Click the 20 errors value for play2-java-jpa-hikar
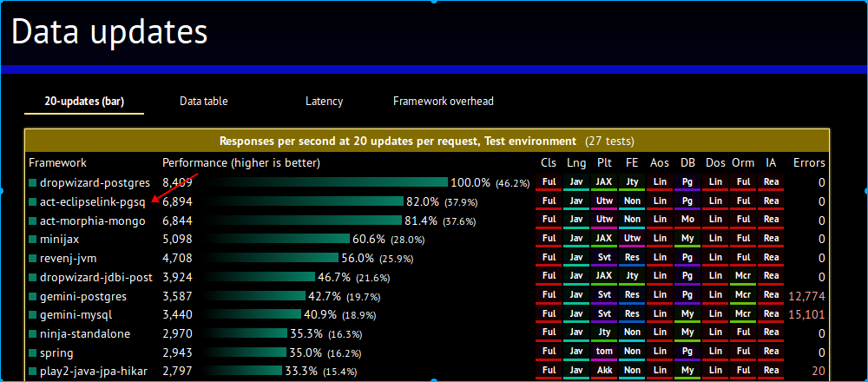 pos(819,372)
